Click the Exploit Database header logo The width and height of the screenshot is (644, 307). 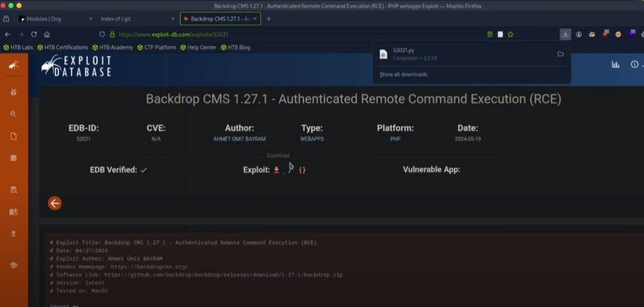pos(76,66)
